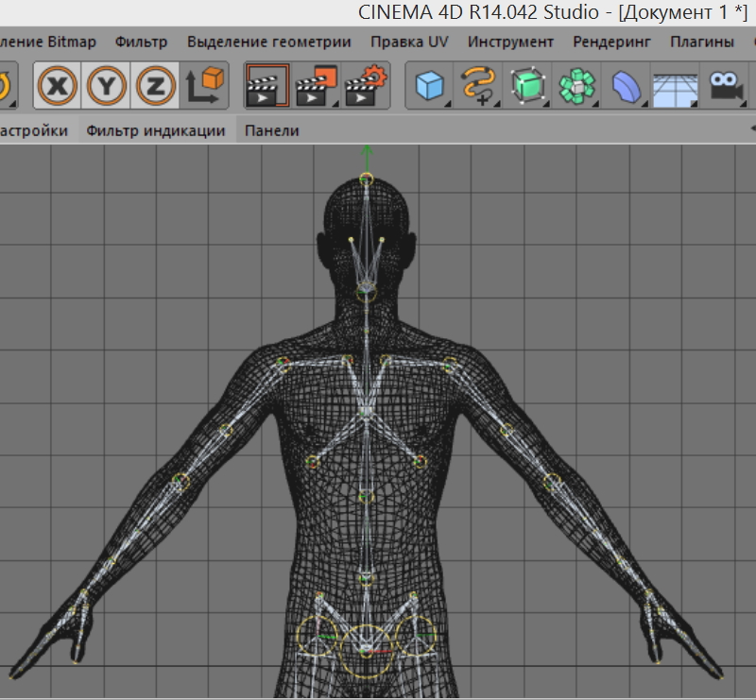Switch the coordinate system icon

(206, 86)
